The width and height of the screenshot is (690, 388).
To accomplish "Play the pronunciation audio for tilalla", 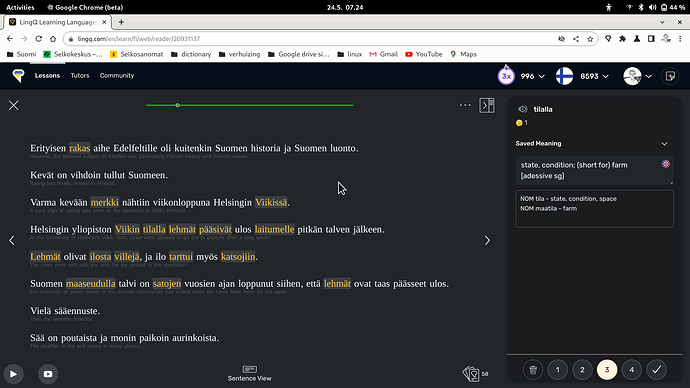I will (x=522, y=109).
